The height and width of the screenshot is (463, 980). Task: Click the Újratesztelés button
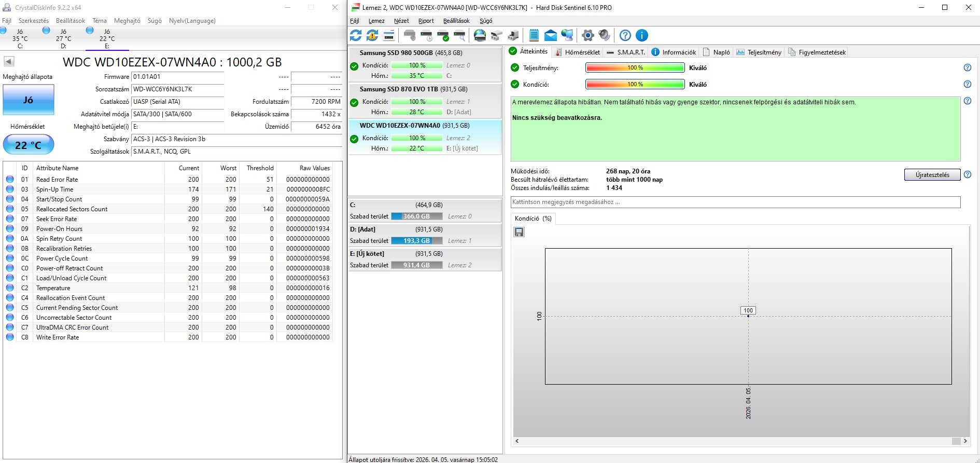pos(932,174)
